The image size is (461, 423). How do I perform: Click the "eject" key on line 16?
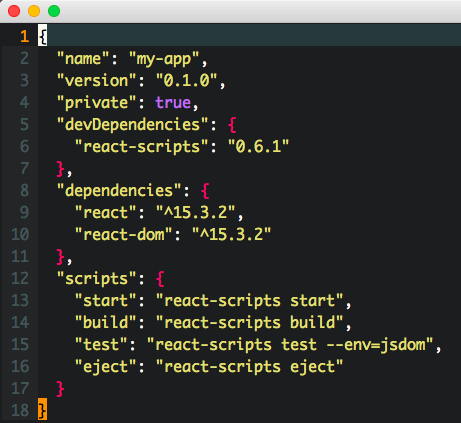[x=106, y=367]
